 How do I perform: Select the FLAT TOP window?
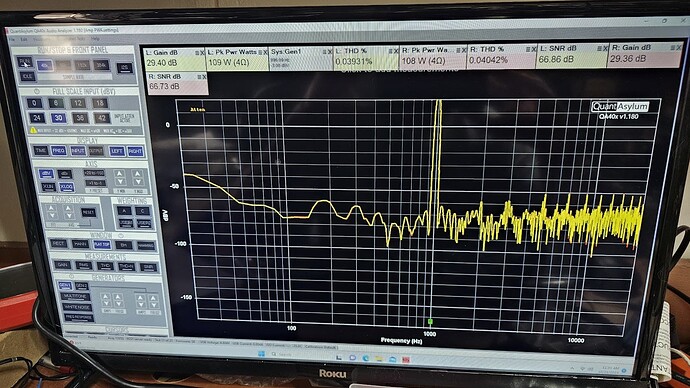pos(102,244)
